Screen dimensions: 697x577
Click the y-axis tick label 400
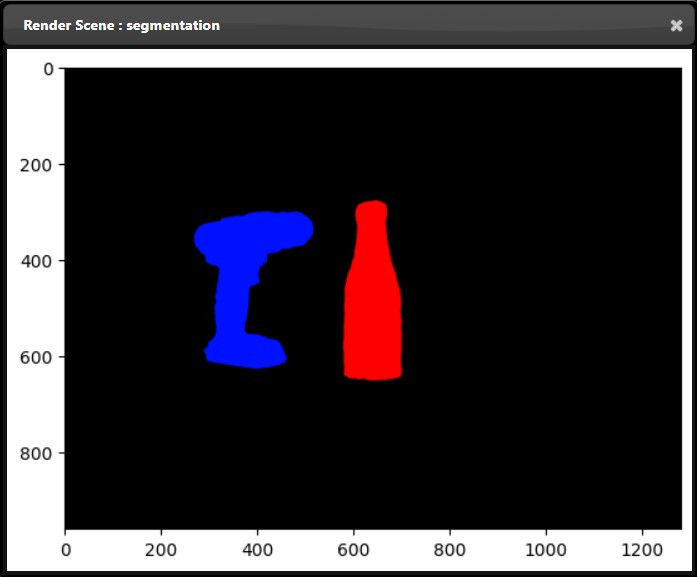pos(42,261)
